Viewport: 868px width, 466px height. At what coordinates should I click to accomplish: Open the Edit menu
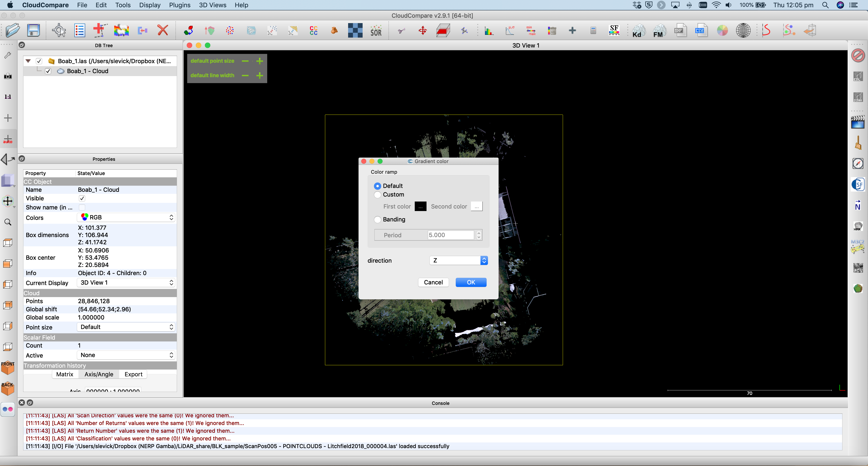101,5
